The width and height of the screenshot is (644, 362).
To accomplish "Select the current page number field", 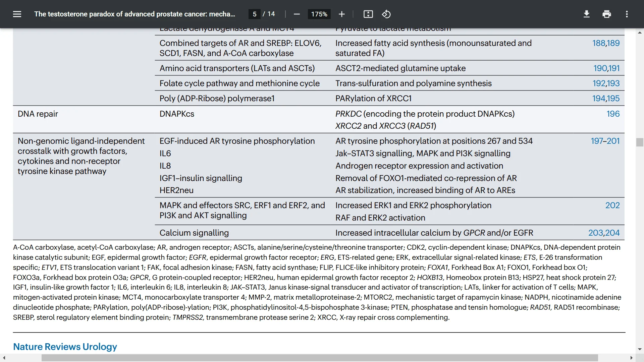I will (x=254, y=14).
